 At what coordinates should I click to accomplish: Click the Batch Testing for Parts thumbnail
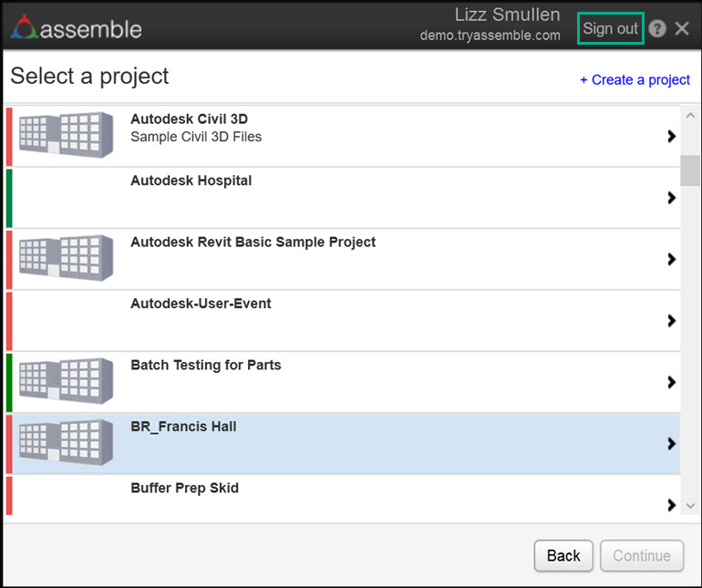click(x=67, y=382)
